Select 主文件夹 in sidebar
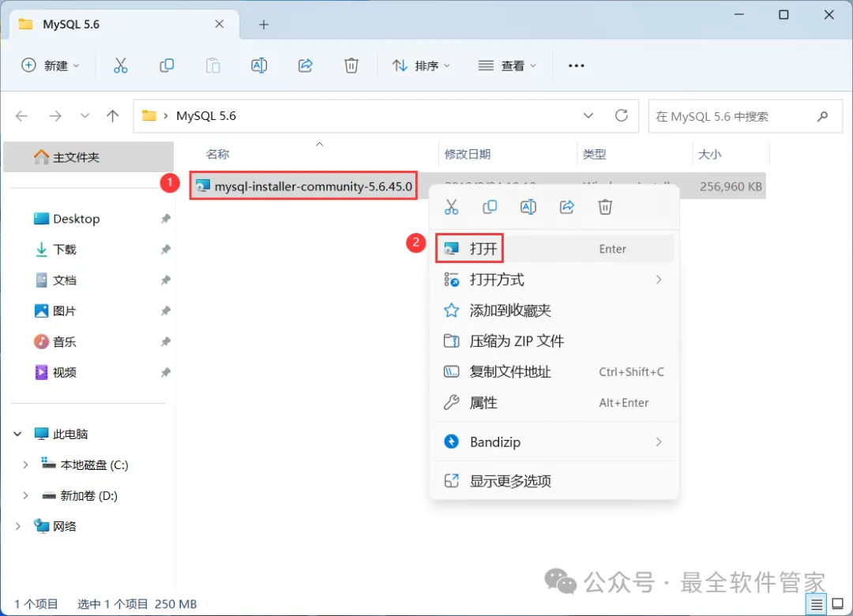Screen dimensions: 853x616 pyautogui.click(x=88, y=157)
